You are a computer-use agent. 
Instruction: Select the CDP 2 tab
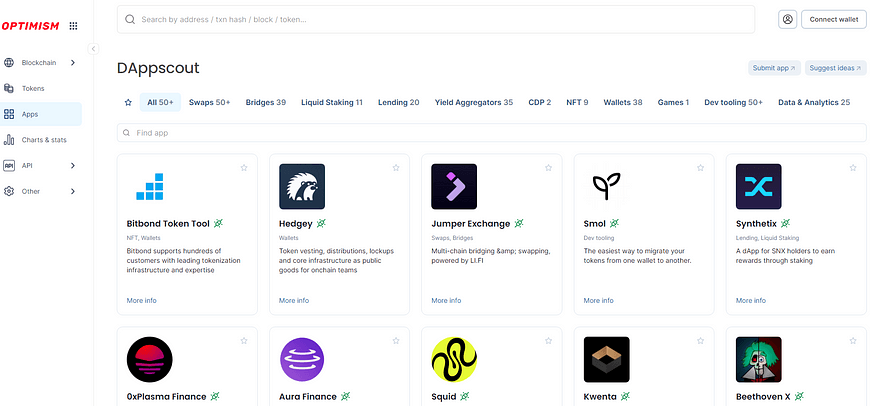coord(540,103)
